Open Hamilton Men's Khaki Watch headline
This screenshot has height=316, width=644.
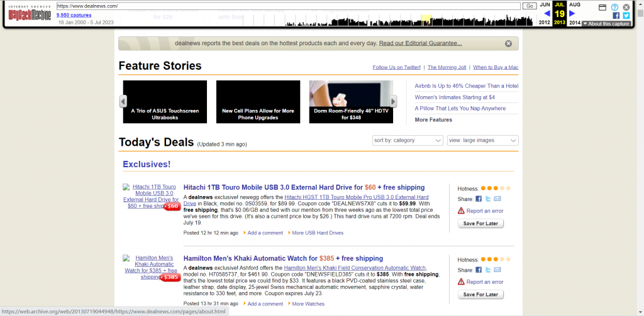[x=283, y=259]
